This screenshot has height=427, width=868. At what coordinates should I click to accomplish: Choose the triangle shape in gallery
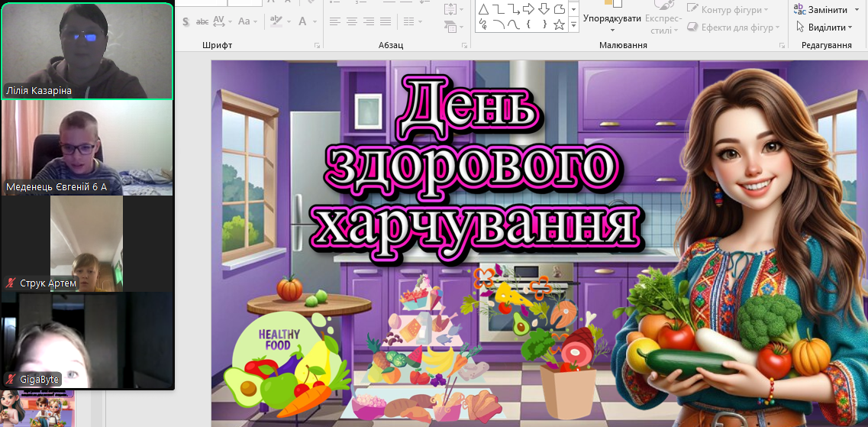[x=482, y=9]
